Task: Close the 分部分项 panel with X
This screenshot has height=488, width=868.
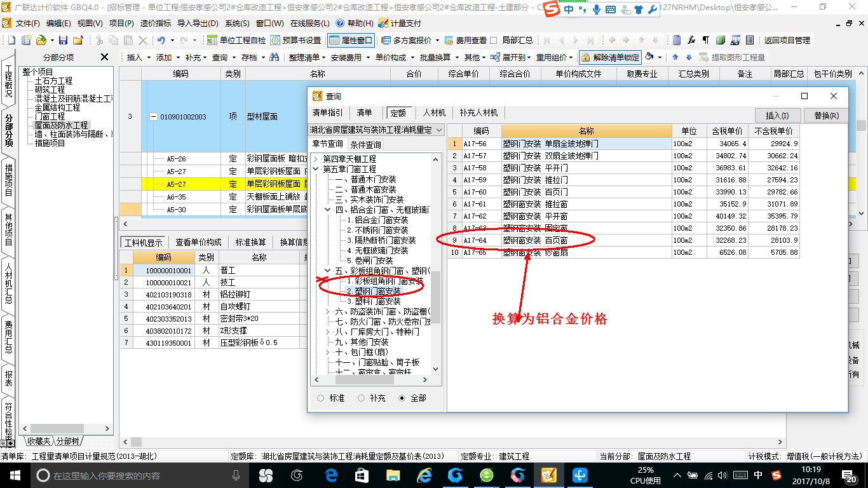Action: (105, 57)
